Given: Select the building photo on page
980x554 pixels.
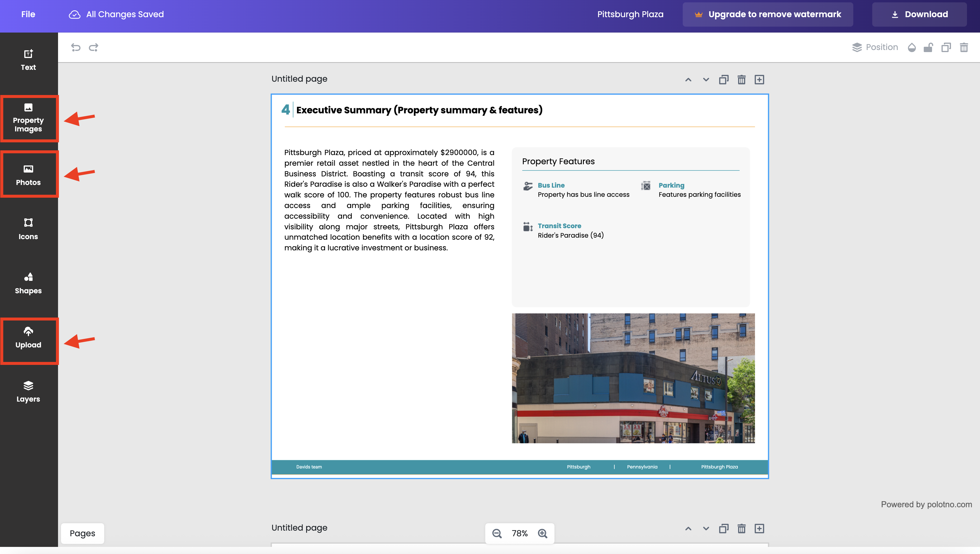Looking at the screenshot, I should click(633, 378).
